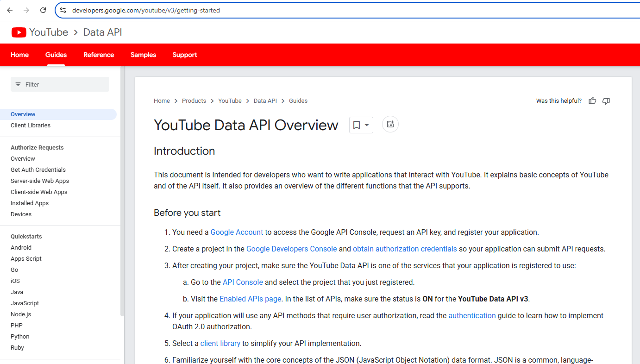640x364 pixels.
Task: Open the Android quickstart
Action: tap(21, 248)
